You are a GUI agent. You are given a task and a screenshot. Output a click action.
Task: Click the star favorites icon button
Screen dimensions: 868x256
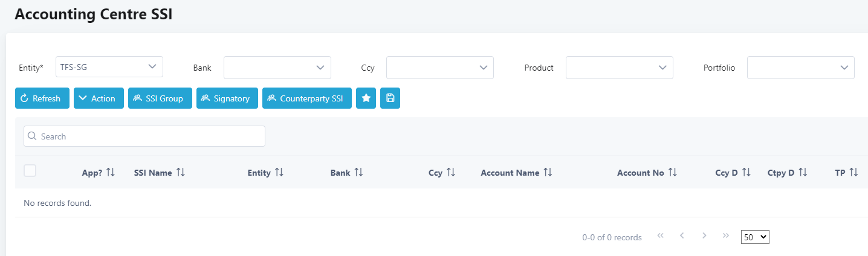pos(366,98)
